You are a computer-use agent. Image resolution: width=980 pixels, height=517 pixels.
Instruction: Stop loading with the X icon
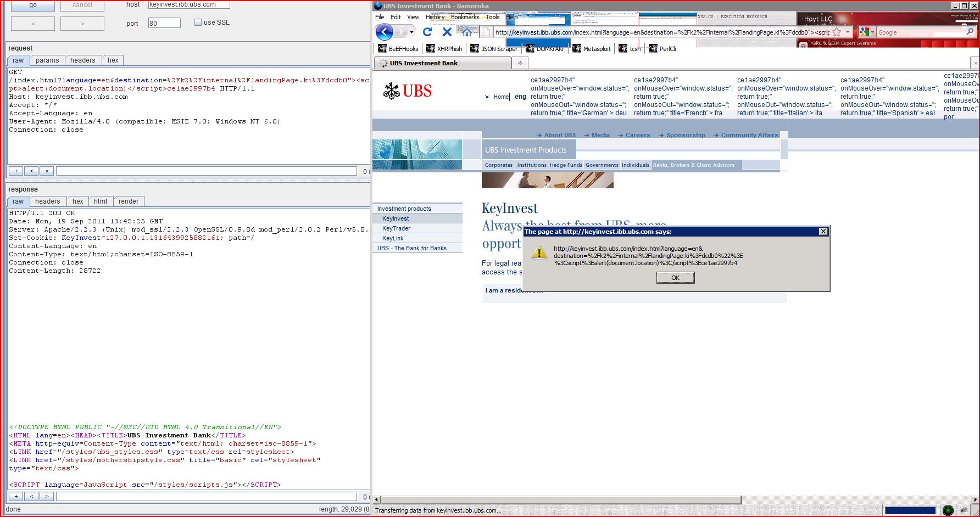coord(447,32)
